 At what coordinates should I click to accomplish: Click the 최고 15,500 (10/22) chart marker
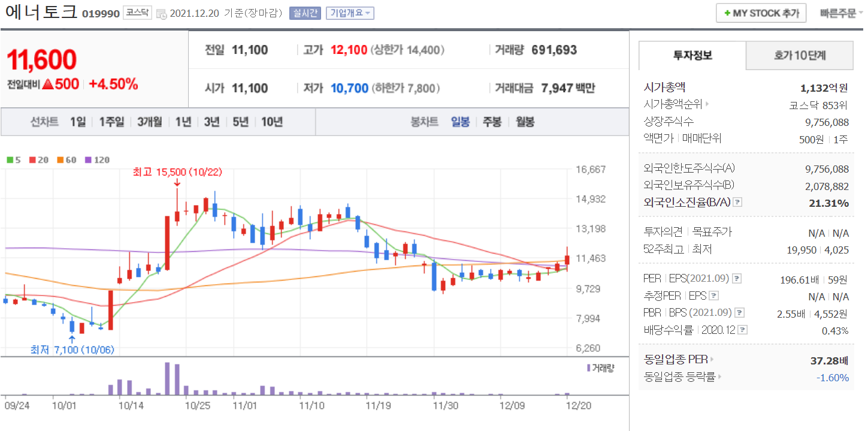[x=177, y=172]
